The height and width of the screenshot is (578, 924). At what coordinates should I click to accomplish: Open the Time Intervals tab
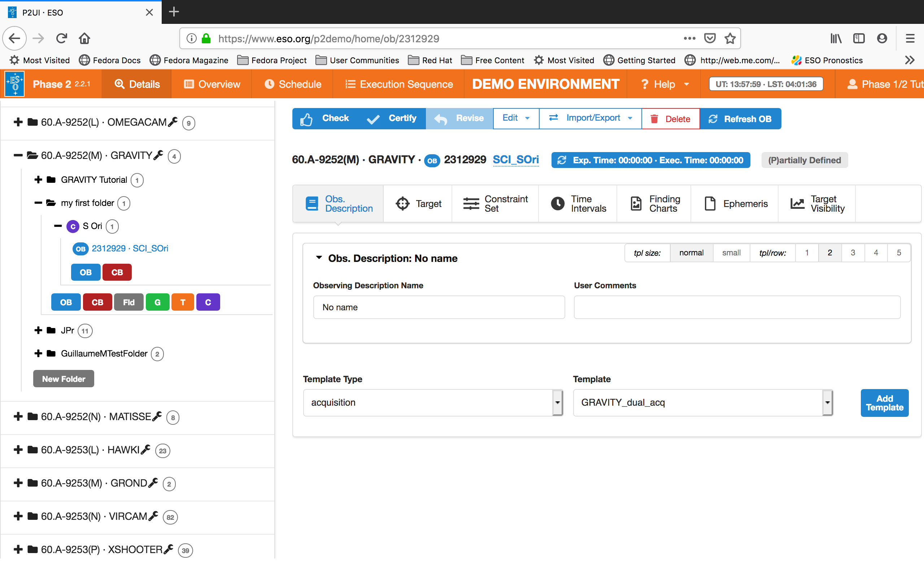tap(578, 204)
